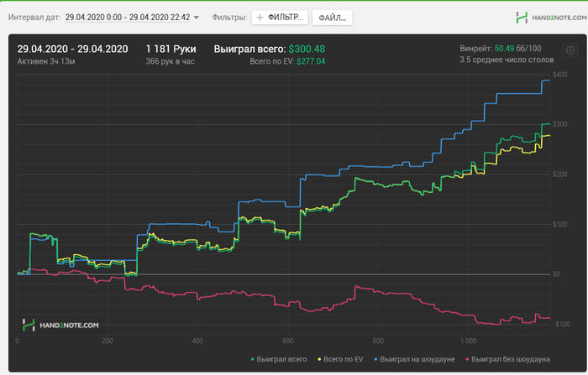Click the Интервал дат label

(x=34, y=18)
